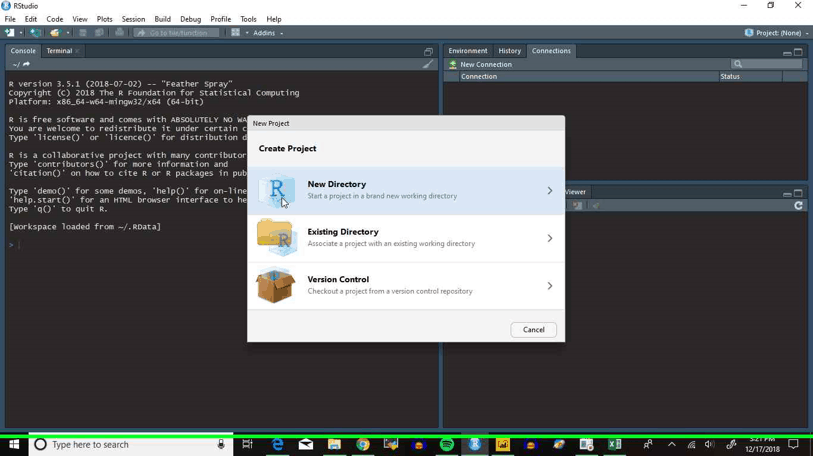The image size is (815, 456).
Task: Click the view working directory arrow icon
Action: pos(26,64)
